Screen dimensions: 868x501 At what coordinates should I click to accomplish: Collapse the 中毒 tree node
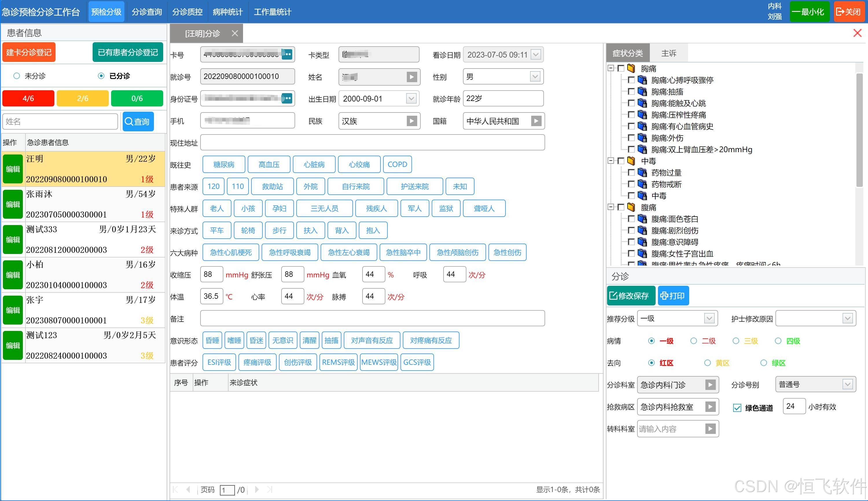[x=611, y=161]
